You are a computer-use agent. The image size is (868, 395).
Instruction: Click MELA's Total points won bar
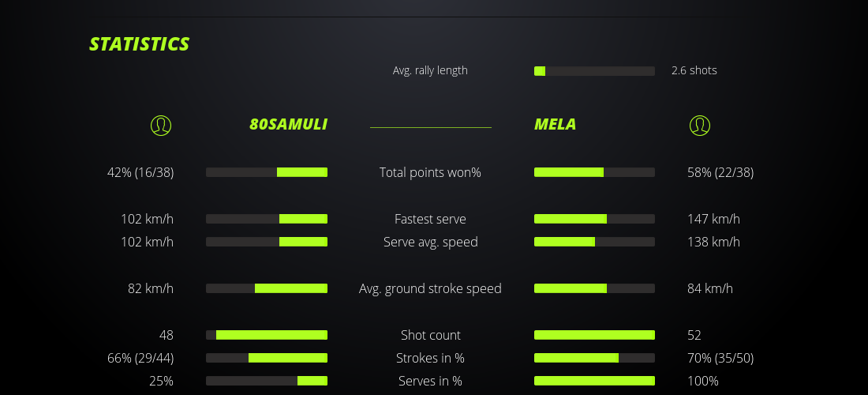[x=594, y=172]
